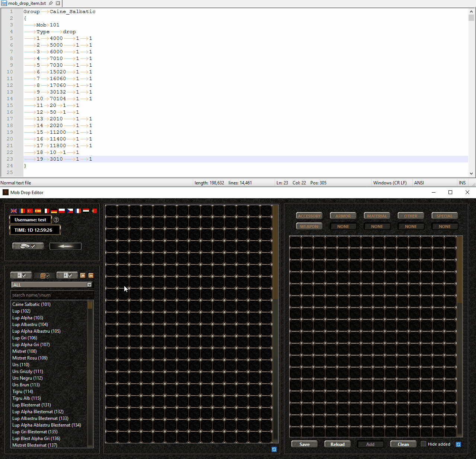
Task: Click the Reload button
Action: pyautogui.click(x=338, y=444)
